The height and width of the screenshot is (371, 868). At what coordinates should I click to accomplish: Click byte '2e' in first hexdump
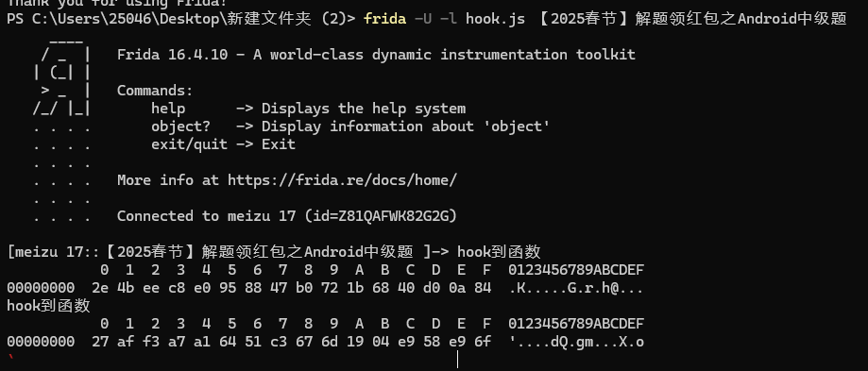tap(100, 288)
